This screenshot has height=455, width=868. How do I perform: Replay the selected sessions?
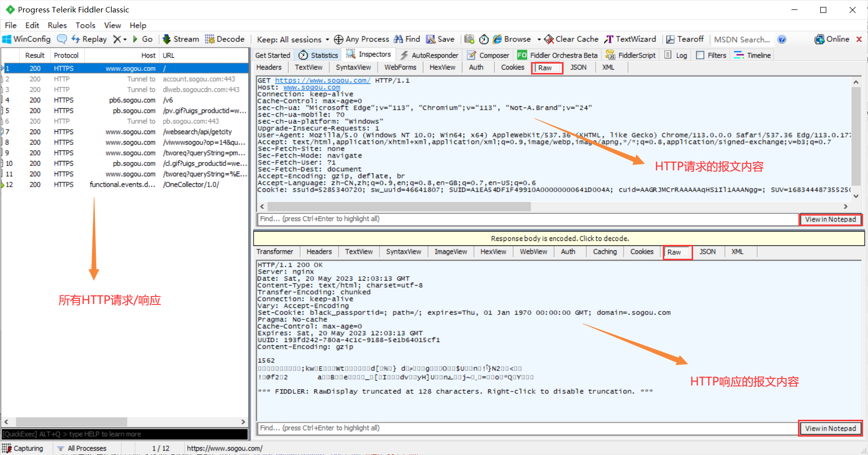coord(89,39)
